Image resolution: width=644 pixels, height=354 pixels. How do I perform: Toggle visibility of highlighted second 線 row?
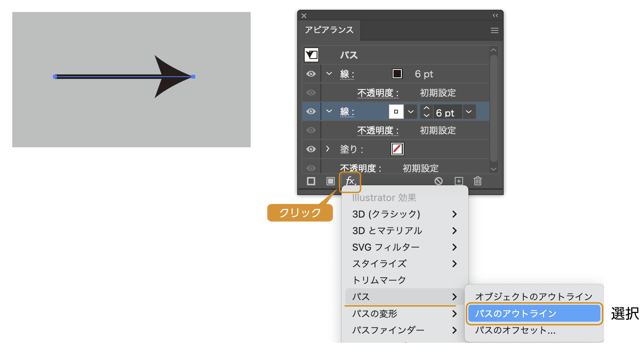point(311,111)
